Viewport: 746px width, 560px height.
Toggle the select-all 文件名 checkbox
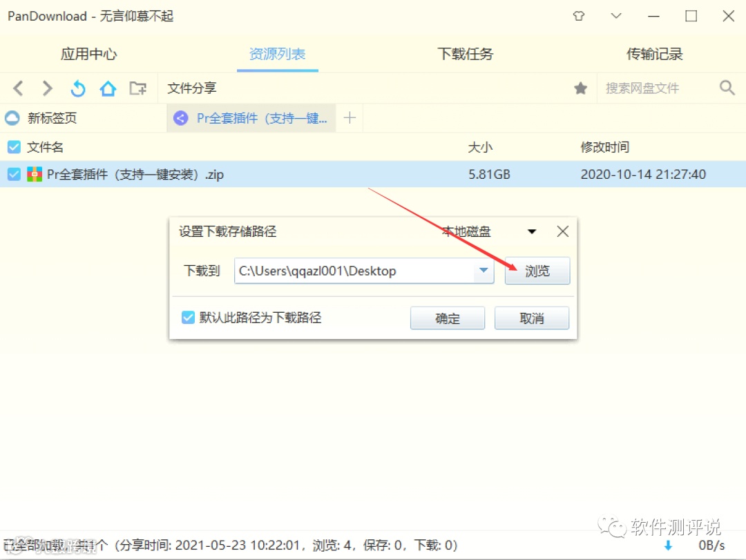click(15, 147)
